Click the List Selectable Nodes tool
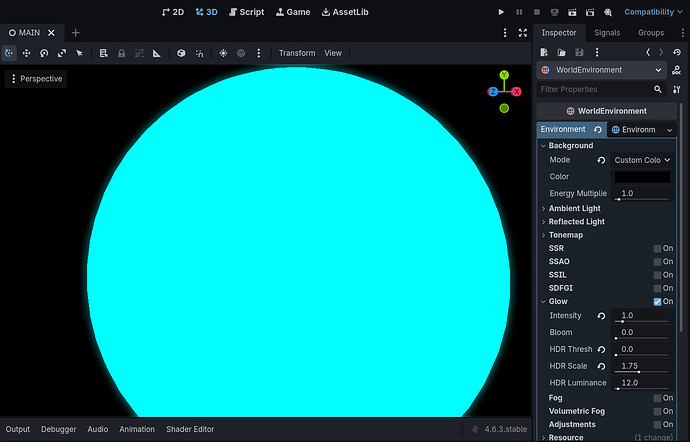Screen dimensions: 690x442 [x=103, y=53]
